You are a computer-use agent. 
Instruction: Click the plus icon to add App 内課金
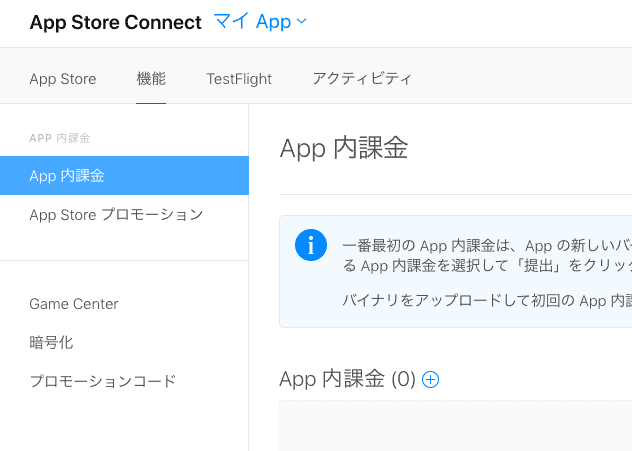point(430,380)
